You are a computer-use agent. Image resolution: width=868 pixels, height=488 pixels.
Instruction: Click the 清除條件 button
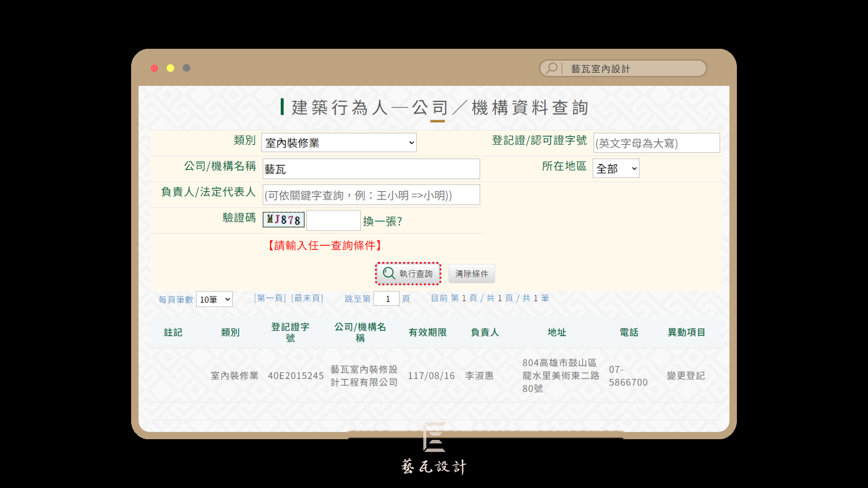(x=472, y=274)
